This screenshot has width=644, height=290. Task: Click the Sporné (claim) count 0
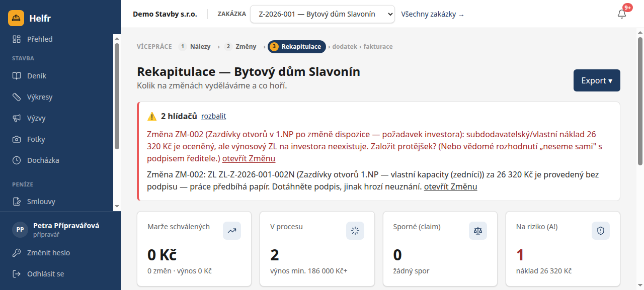tap(397, 255)
